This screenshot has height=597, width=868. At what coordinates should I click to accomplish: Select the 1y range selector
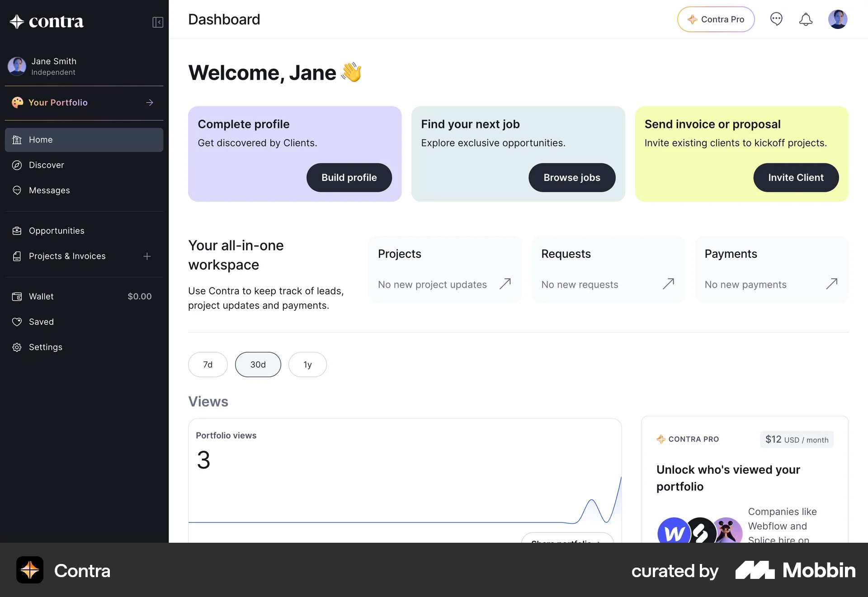[307, 365]
